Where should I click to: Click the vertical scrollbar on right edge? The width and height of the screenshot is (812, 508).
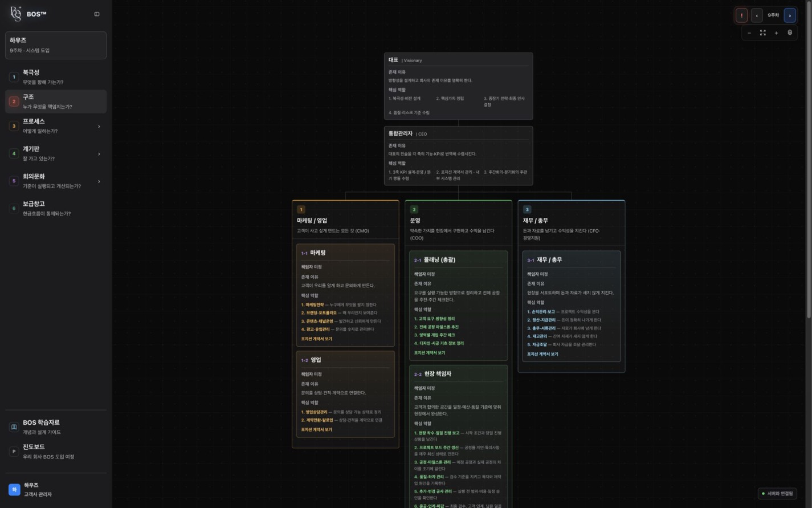[809, 160]
